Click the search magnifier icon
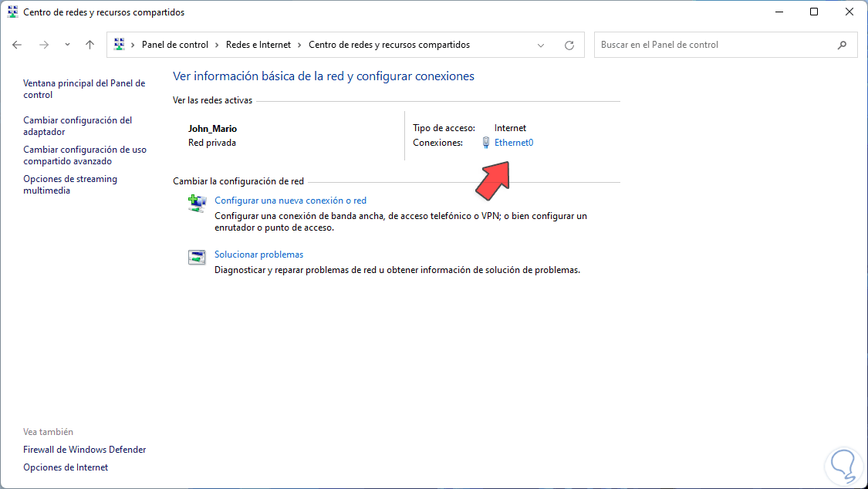Screen dimensions: 868x489 (842, 45)
